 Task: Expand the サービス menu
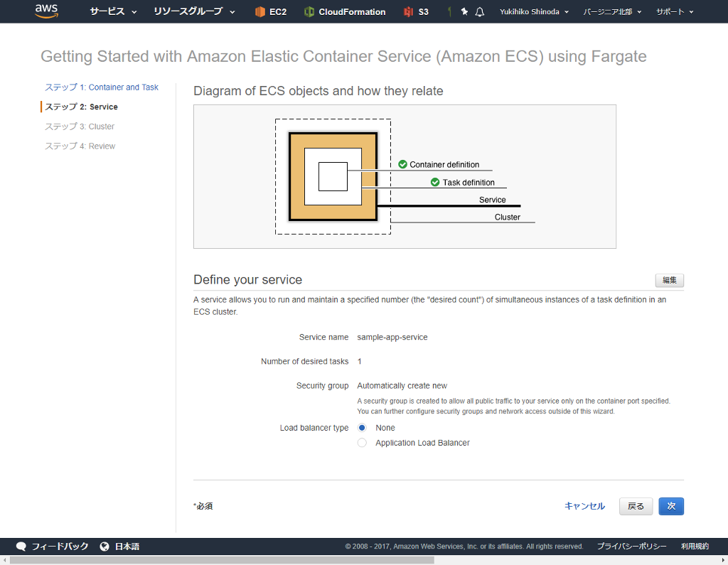coord(113,11)
